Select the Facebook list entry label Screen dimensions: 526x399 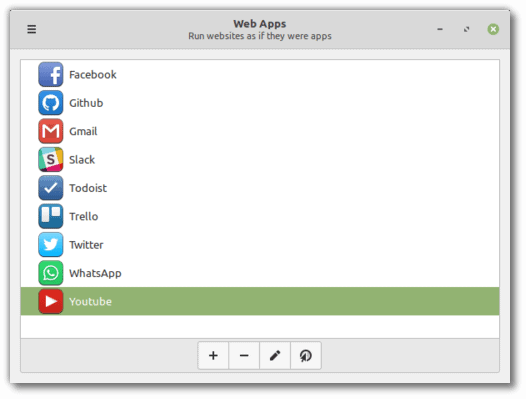coord(93,74)
